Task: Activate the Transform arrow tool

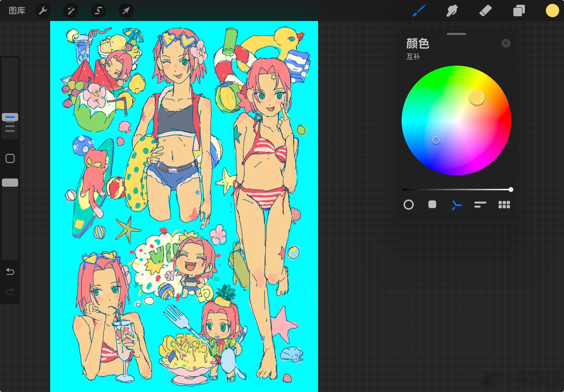Action: [126, 11]
